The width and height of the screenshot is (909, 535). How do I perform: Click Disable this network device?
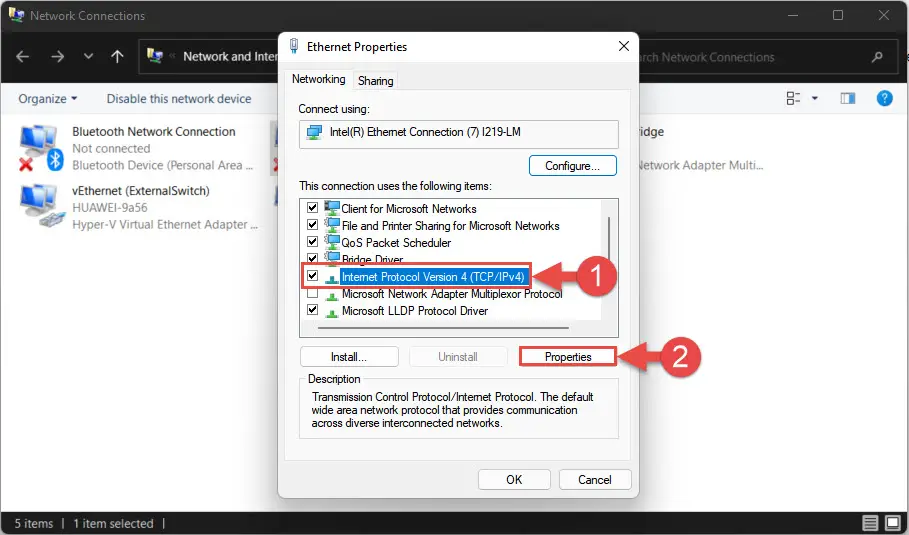coord(179,99)
